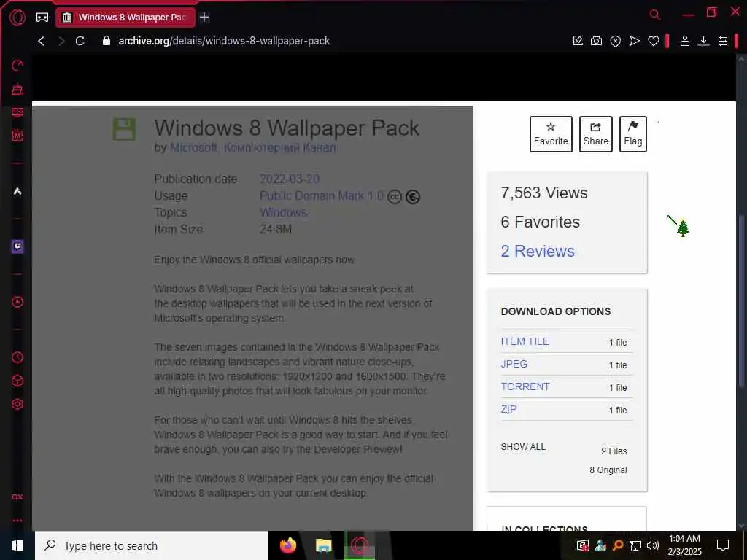This screenshot has height=560, width=747.
Task: Download the JPEG option
Action: click(514, 364)
